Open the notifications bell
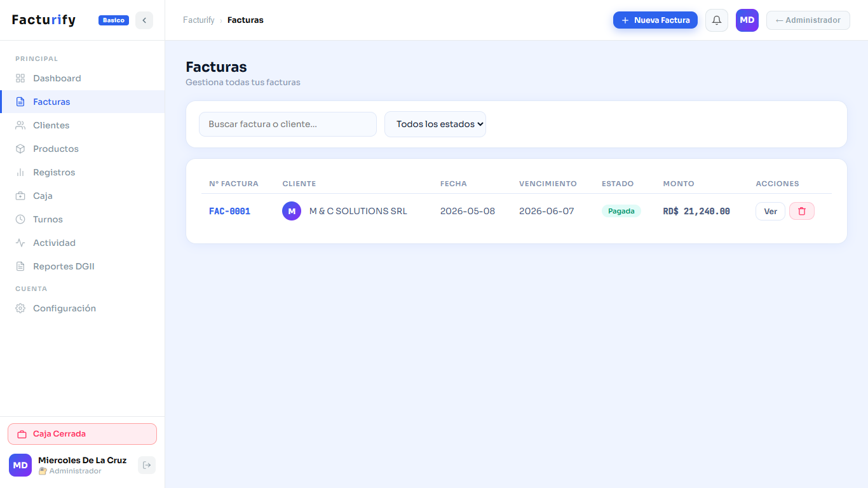The width and height of the screenshot is (868, 488). tap(717, 20)
